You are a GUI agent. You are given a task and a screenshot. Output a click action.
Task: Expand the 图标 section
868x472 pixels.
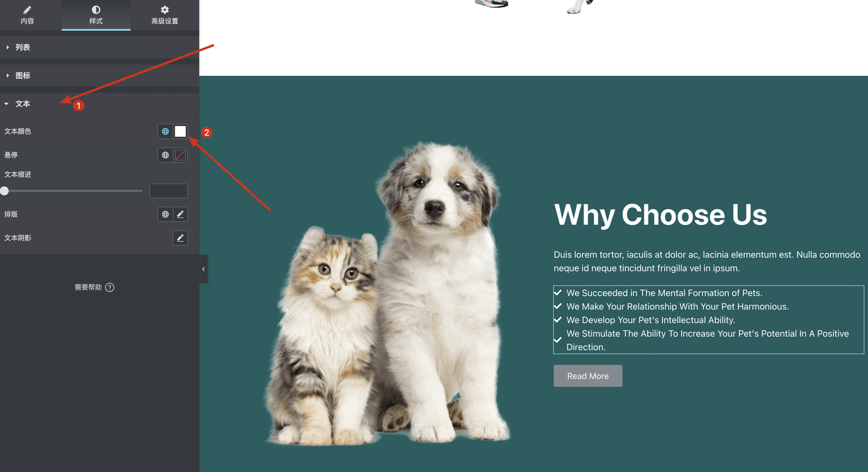[x=99, y=75]
